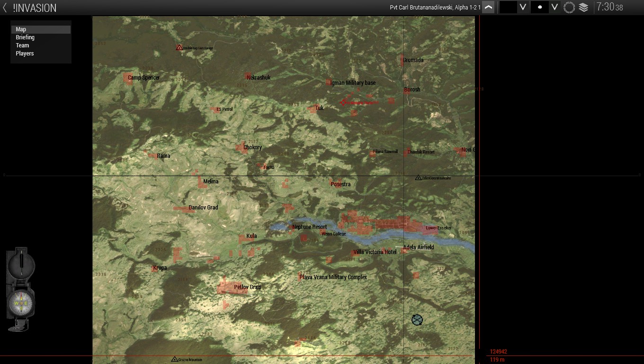Viewport: 644px width, 364px height.
Task: Click the Neptune Resort map label
Action: click(310, 227)
